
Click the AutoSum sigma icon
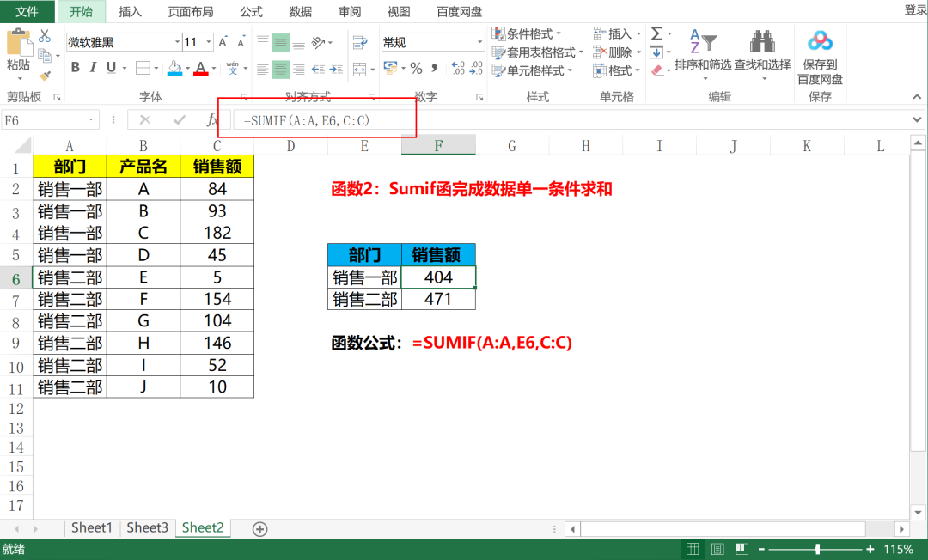(x=657, y=33)
